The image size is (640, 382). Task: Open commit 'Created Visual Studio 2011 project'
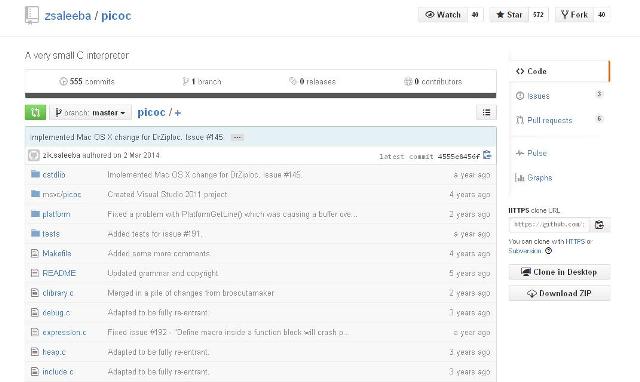click(x=167, y=194)
